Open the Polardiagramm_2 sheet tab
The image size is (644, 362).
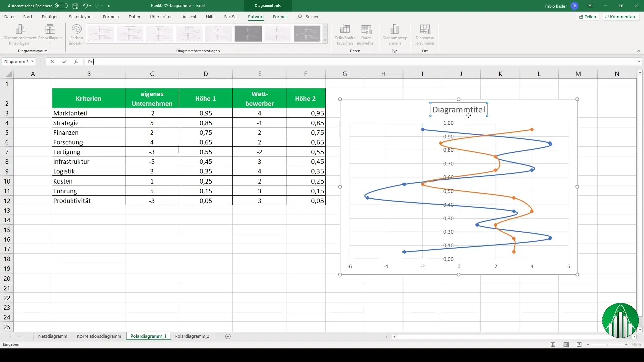point(192,336)
